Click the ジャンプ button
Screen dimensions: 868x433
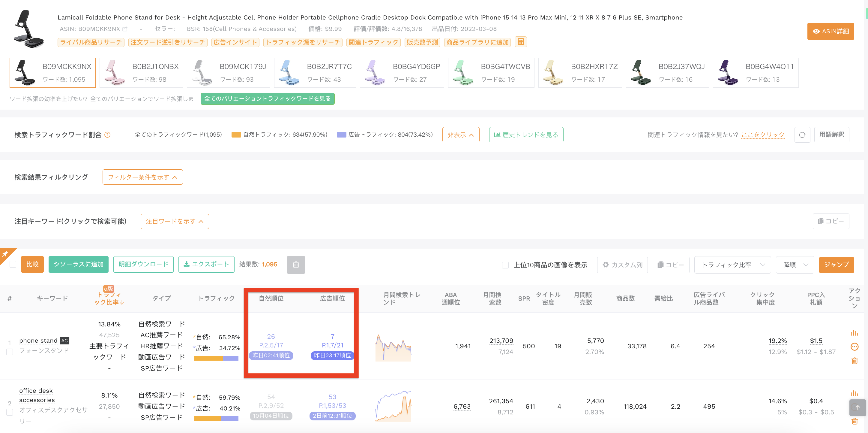[836, 265]
